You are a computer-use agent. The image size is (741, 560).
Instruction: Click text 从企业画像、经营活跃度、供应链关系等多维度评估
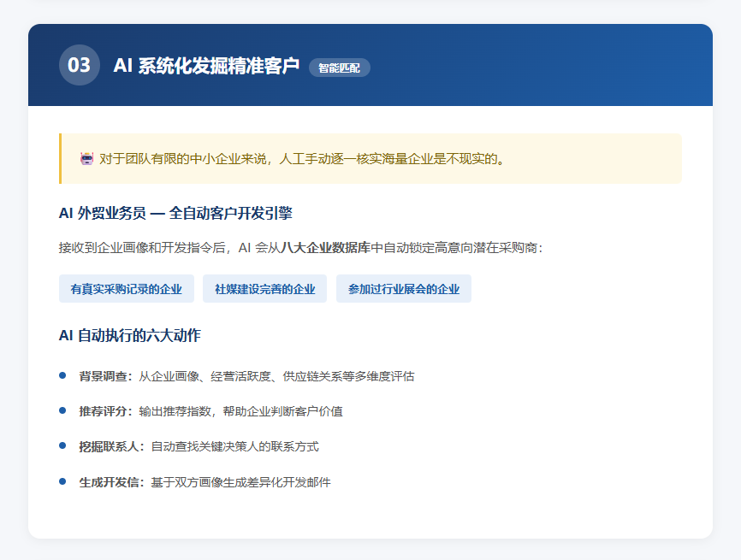point(276,376)
